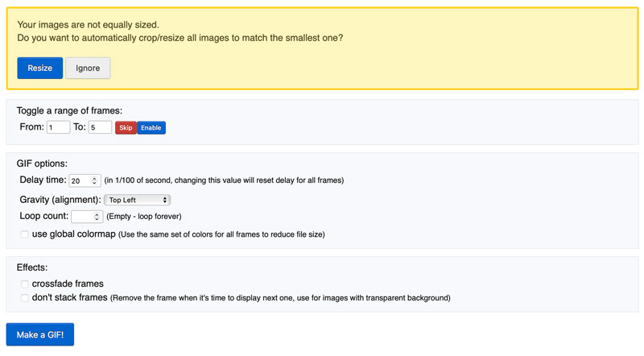
Task: Decrease Delay time using the down arrow
Action: [x=95, y=184]
